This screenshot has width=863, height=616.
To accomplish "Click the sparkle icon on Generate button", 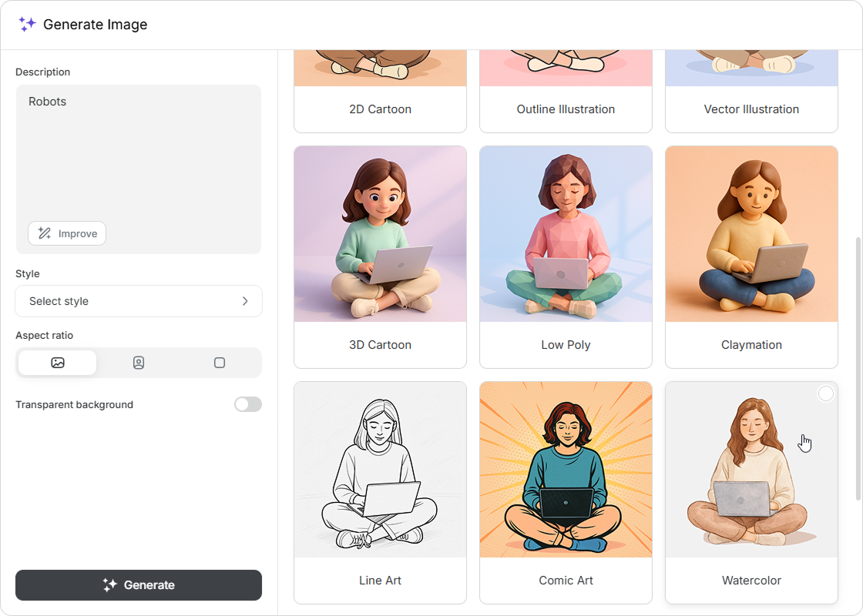I will click(109, 585).
